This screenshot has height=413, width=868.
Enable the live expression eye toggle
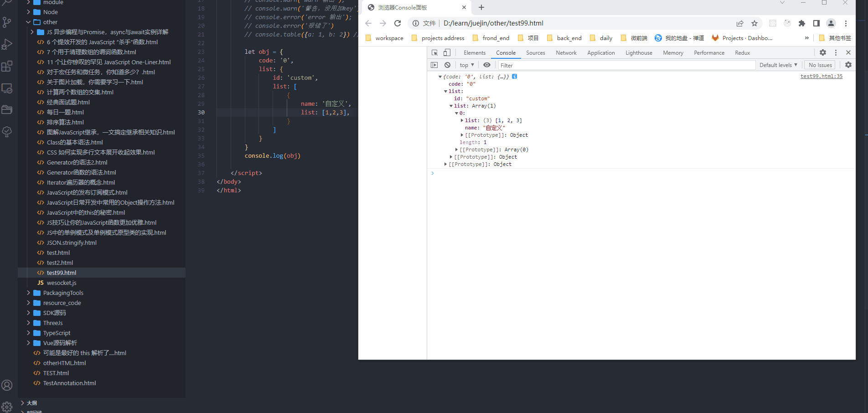pyautogui.click(x=487, y=65)
